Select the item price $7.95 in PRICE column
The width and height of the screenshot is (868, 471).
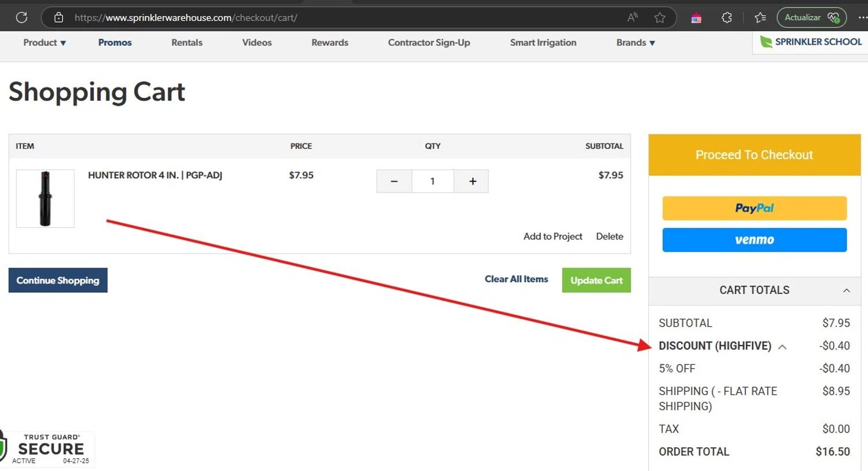pos(301,175)
